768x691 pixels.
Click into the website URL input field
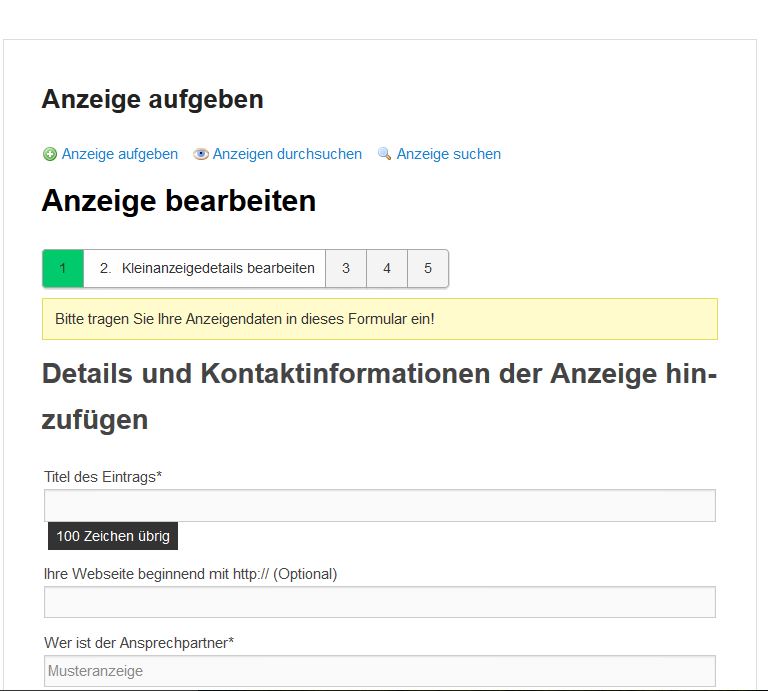point(380,602)
